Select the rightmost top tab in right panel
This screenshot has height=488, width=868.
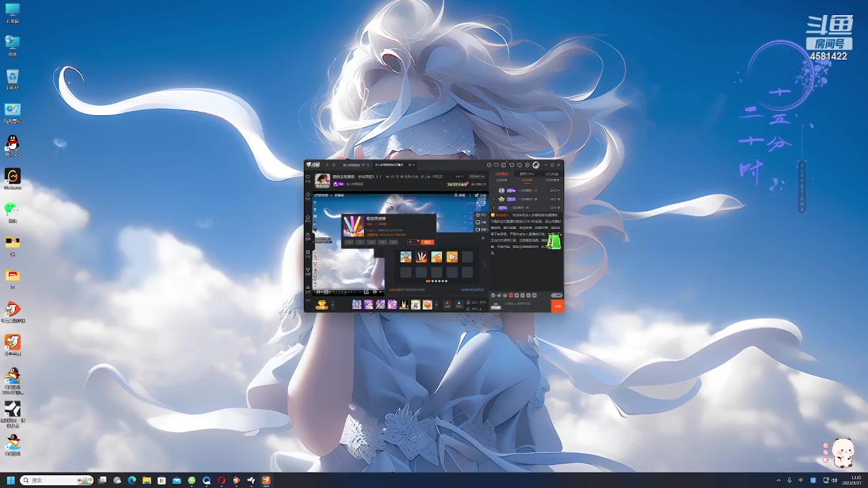(552, 174)
